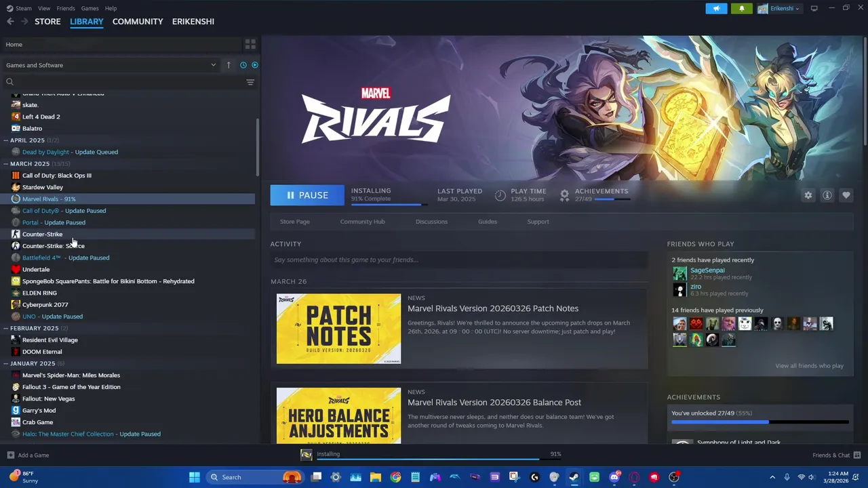Click the library search magnifier icon

click(x=9, y=82)
